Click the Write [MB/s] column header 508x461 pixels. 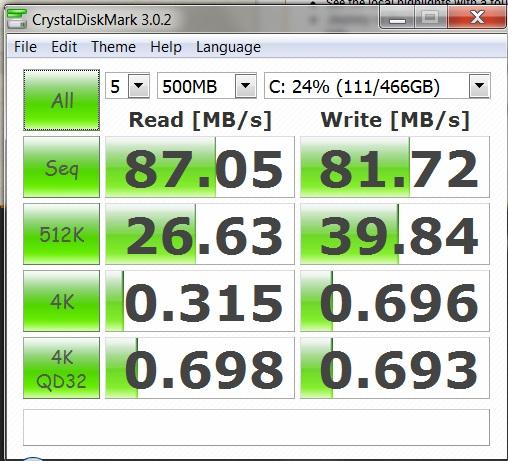tap(395, 120)
